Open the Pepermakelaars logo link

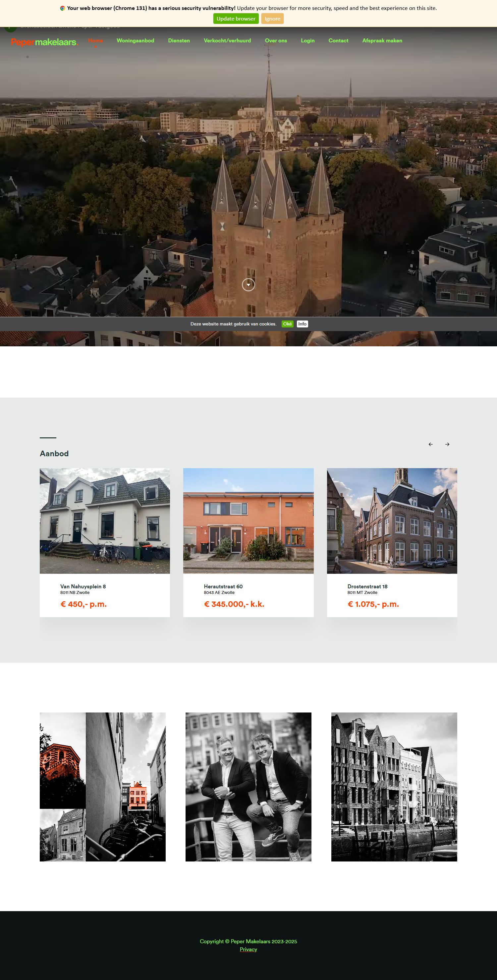pyautogui.click(x=44, y=42)
